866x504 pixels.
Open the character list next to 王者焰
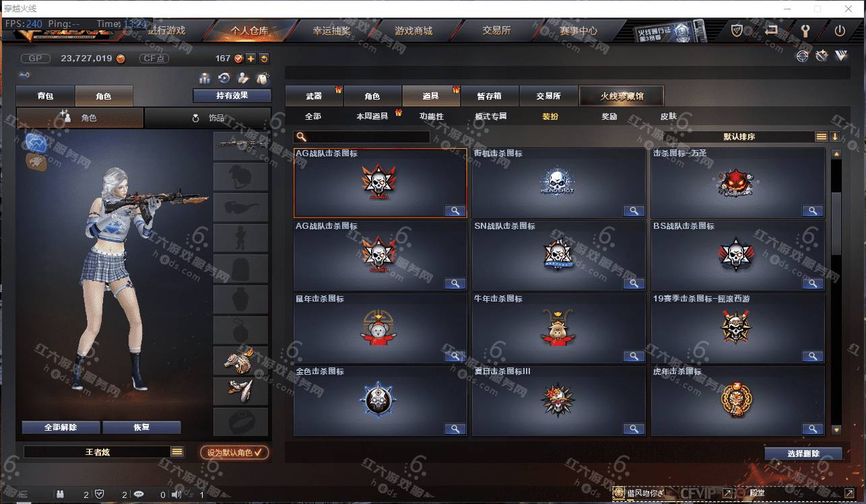[x=177, y=452]
